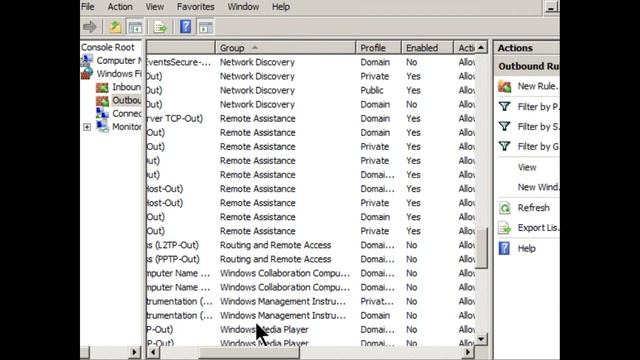
Task: Open the File menu
Action: point(87,7)
